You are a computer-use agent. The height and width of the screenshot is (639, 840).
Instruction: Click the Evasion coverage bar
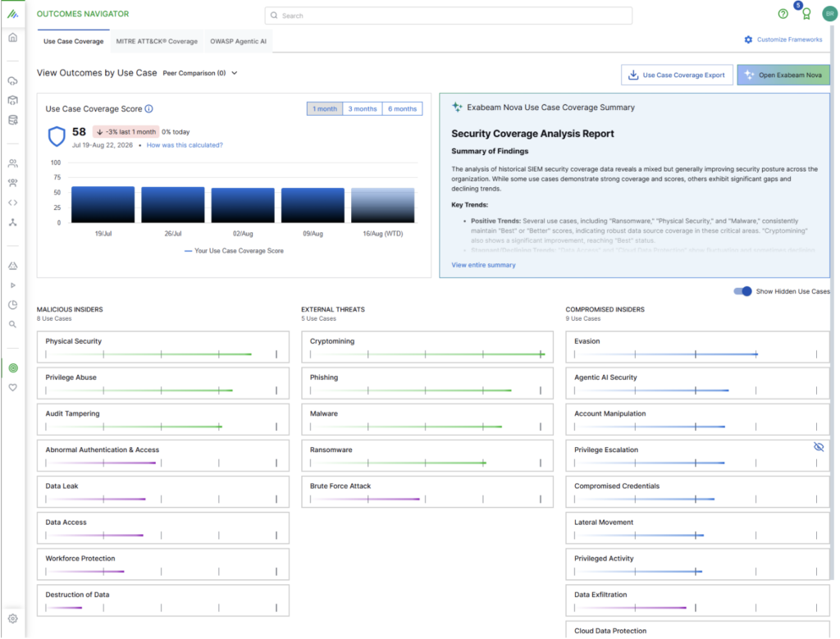point(696,354)
